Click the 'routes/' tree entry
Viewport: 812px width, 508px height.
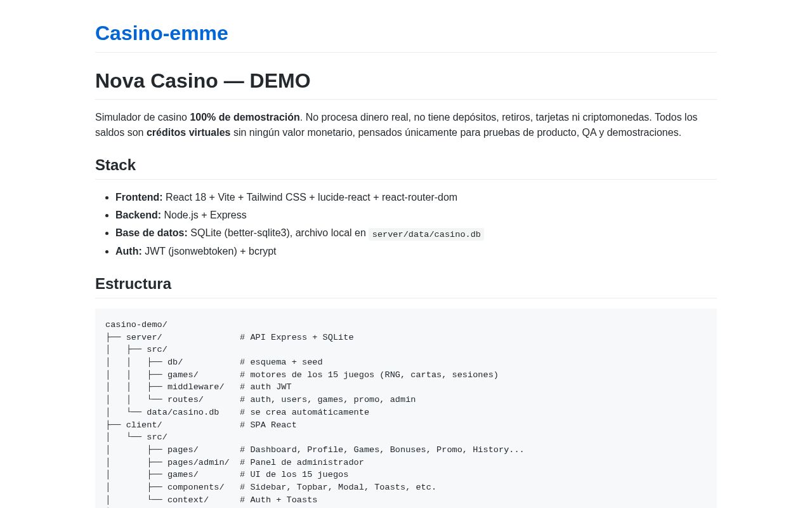(185, 399)
